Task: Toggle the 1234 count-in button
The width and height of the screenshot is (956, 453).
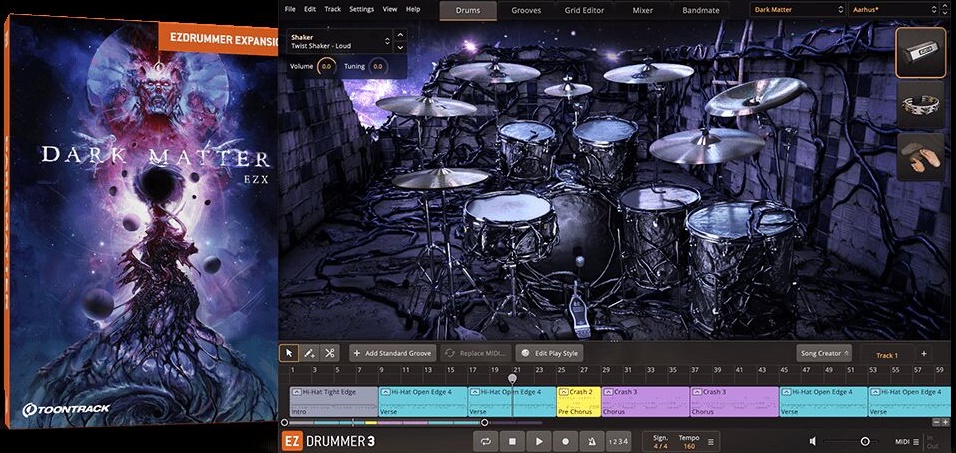Action: [x=619, y=441]
